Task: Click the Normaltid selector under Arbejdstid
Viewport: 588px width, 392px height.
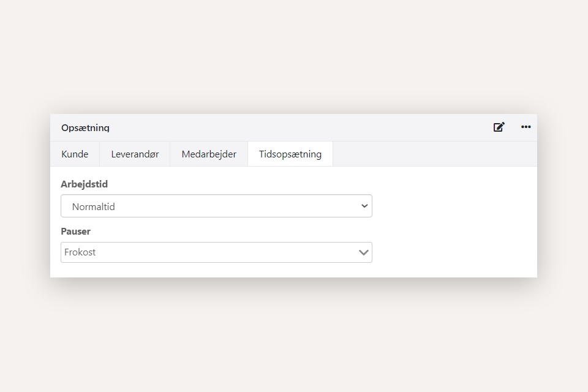Action: click(216, 206)
